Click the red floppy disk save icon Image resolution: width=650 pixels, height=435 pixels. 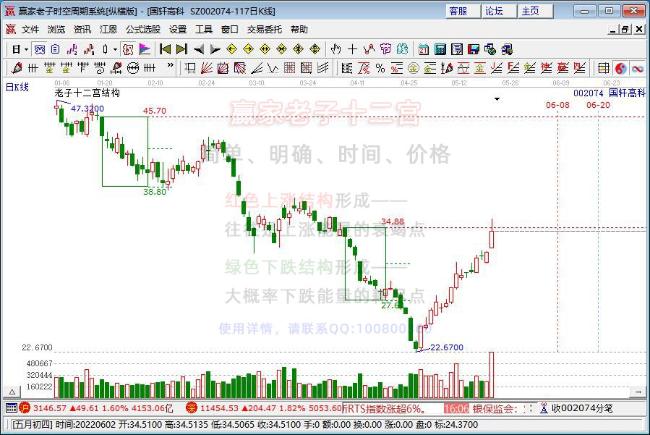click(x=473, y=49)
